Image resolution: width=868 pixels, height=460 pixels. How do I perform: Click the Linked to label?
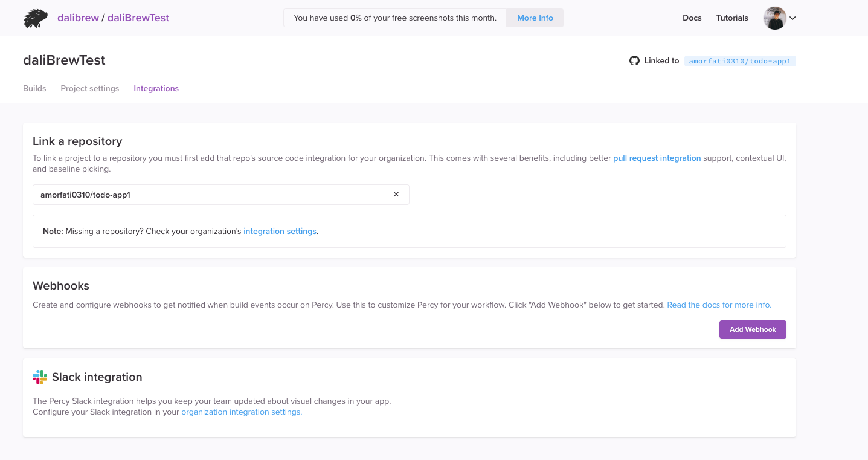662,61
